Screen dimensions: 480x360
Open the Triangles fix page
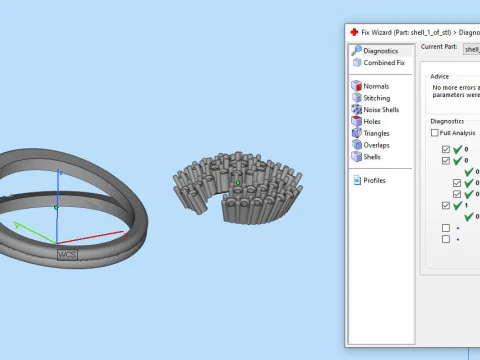pyautogui.click(x=376, y=133)
